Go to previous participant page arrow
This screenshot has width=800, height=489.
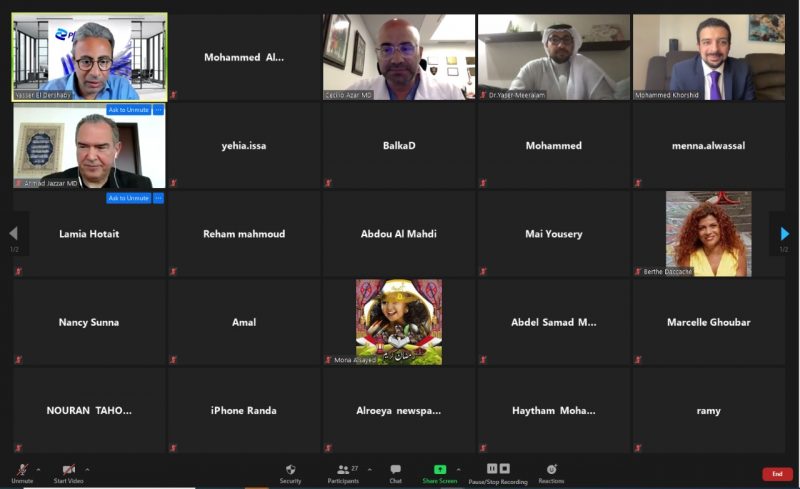[x=13, y=234]
